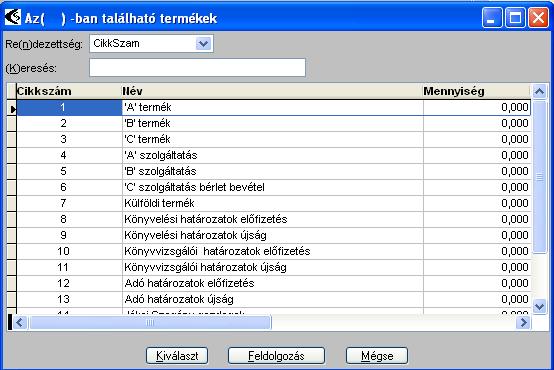Click the vertical scrollbar thumb
Image resolution: width=554 pixels, height=370 pixels.
[539, 177]
